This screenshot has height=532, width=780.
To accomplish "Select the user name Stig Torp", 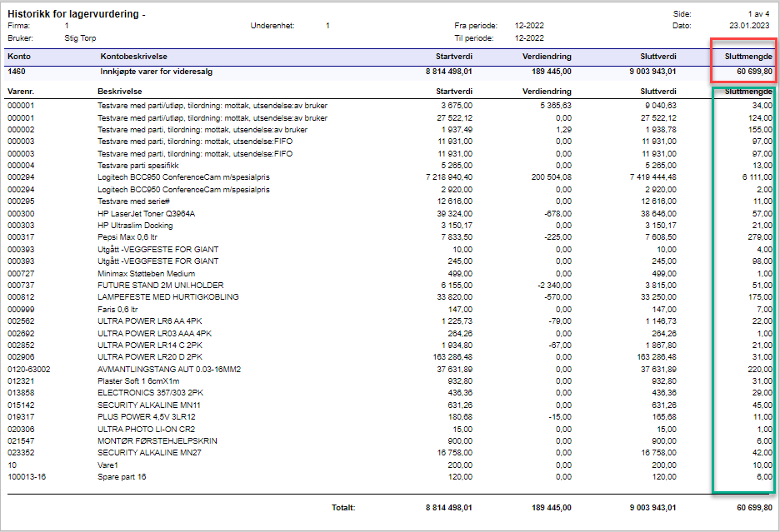I will [x=80, y=38].
